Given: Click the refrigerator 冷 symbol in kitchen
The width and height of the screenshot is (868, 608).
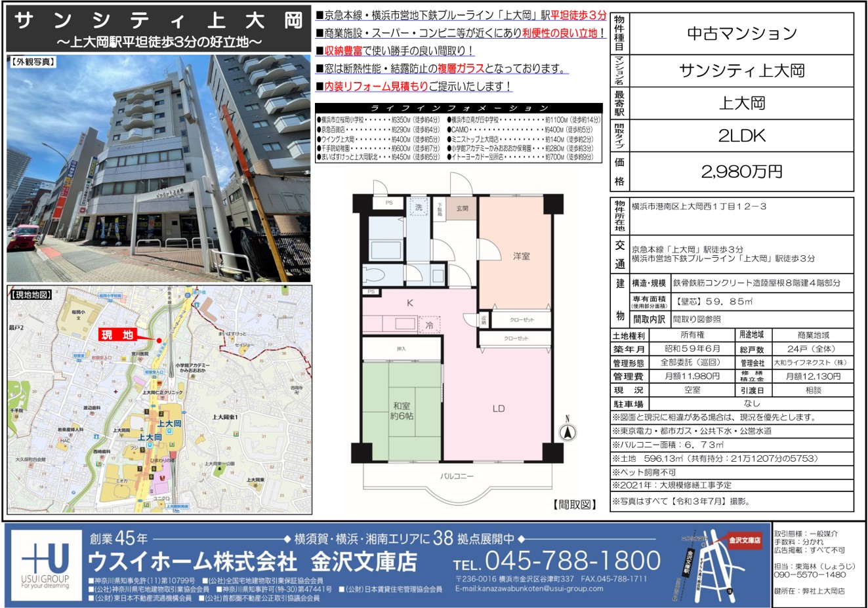Looking at the screenshot, I should 429,325.
